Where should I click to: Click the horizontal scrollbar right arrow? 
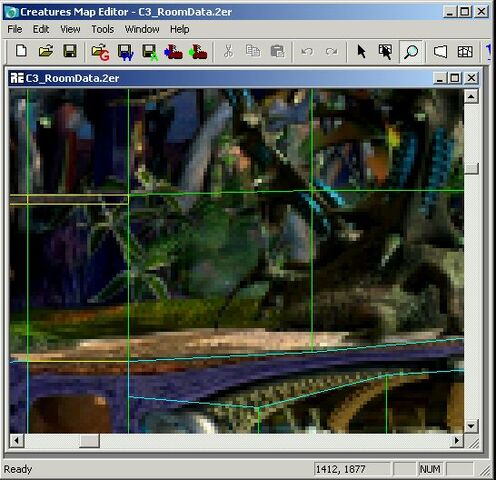[457, 441]
